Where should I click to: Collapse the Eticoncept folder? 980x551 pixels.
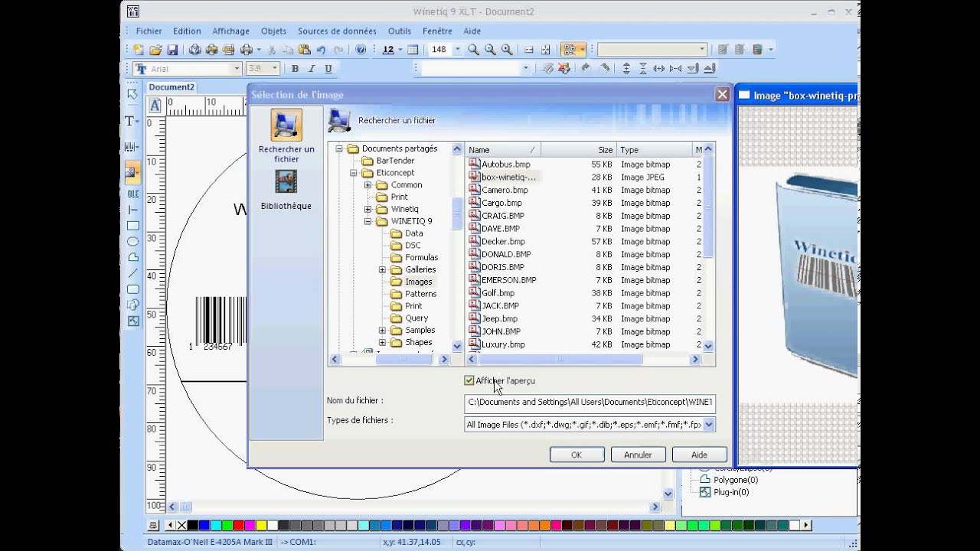(x=353, y=173)
